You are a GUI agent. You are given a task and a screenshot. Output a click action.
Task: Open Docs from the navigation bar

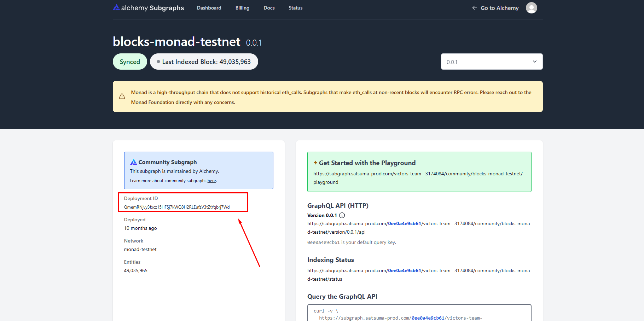(269, 8)
